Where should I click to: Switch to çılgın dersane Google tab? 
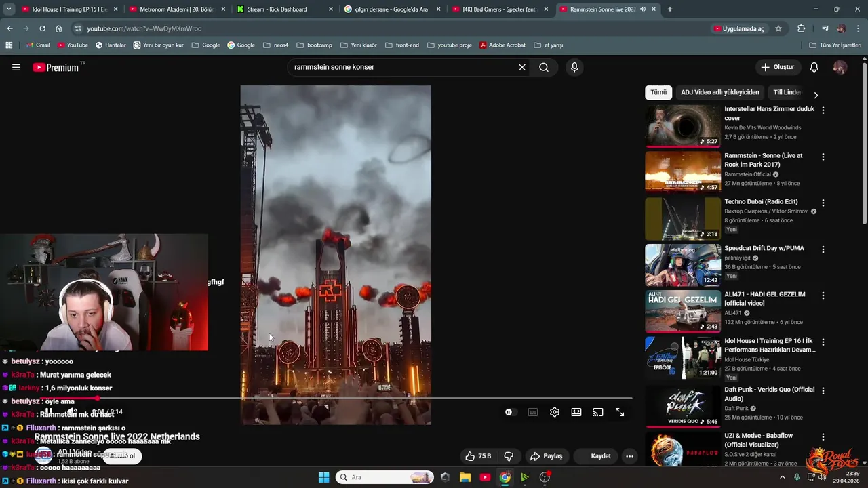click(393, 9)
